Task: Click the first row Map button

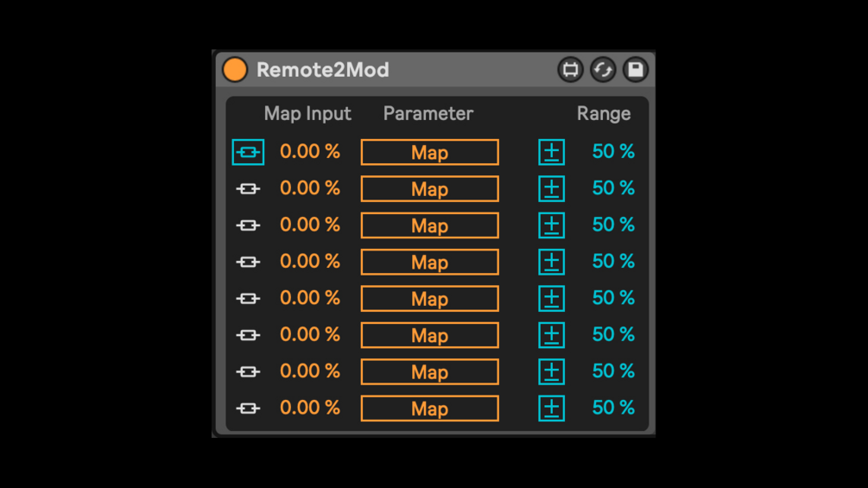Action: [x=429, y=153]
